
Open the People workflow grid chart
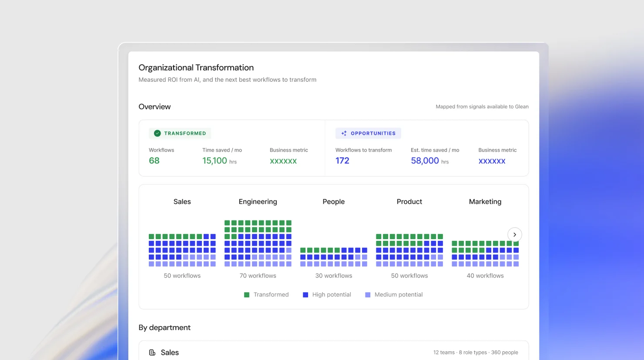334,257
